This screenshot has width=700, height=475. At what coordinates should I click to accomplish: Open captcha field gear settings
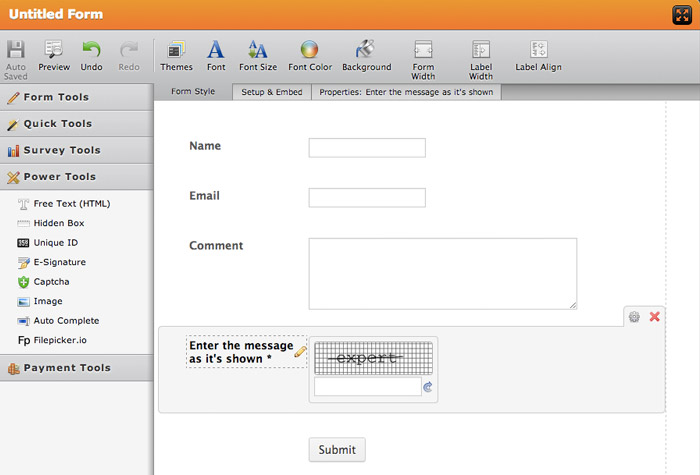(634, 317)
